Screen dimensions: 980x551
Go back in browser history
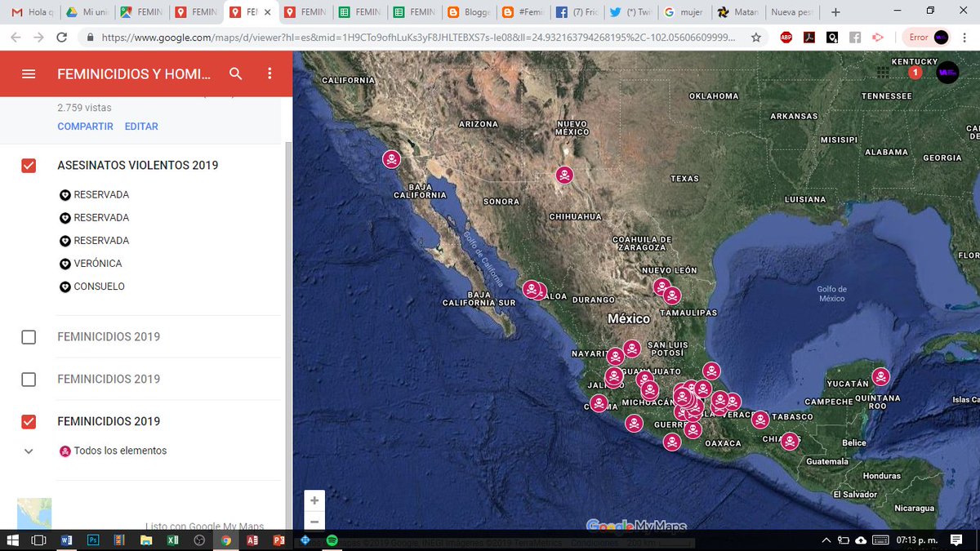[x=16, y=38]
